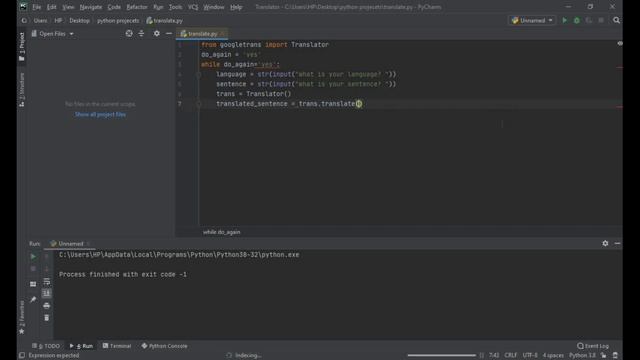
Task: Open the Unnamed run configuration dropdown
Action: point(532,20)
